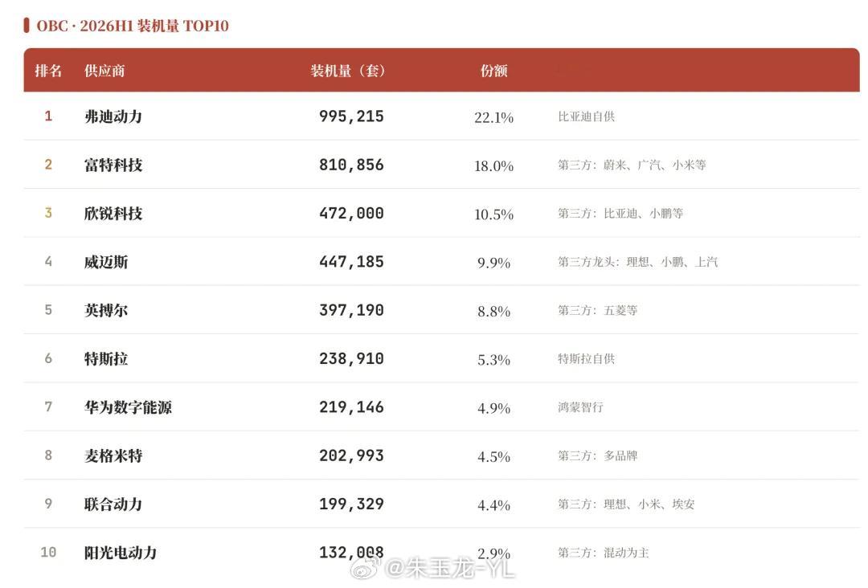
Task: Click the red bar beside OBC title
Action: [x=26, y=26]
